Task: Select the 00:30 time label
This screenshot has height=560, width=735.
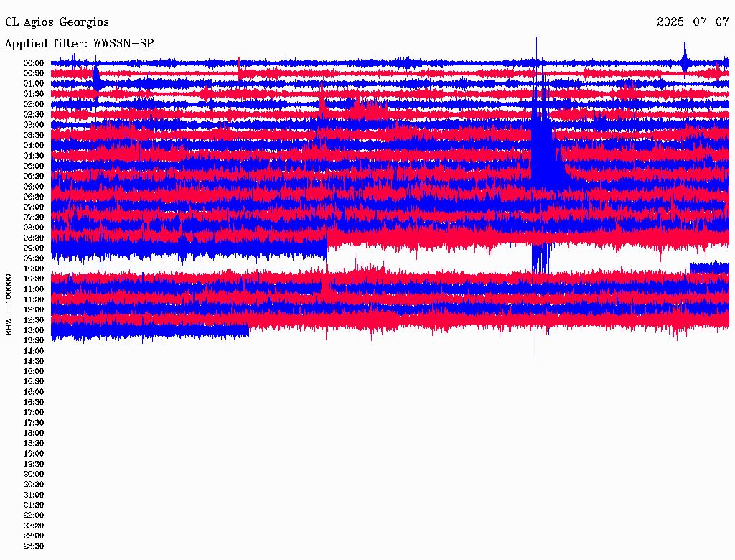Action: click(x=34, y=73)
